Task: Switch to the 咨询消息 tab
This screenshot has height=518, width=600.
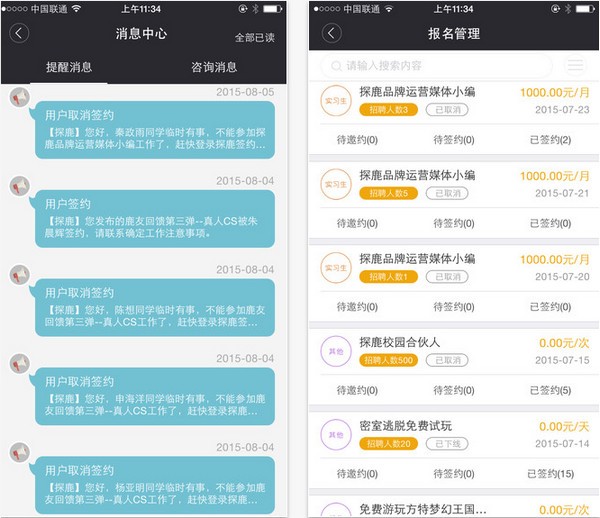Action: (214, 67)
